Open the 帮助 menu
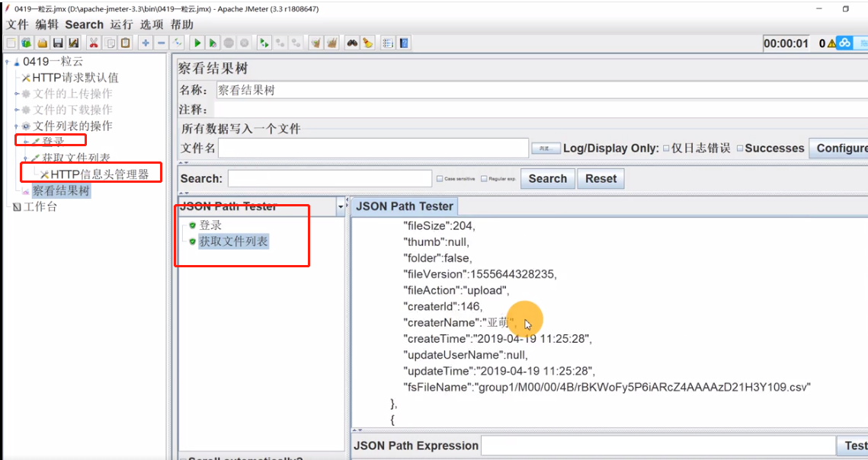This screenshot has width=868, height=460. coord(181,24)
